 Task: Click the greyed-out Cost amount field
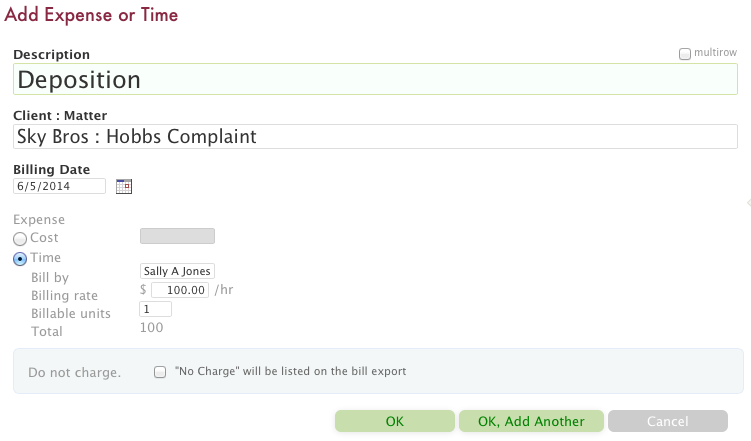pos(177,237)
